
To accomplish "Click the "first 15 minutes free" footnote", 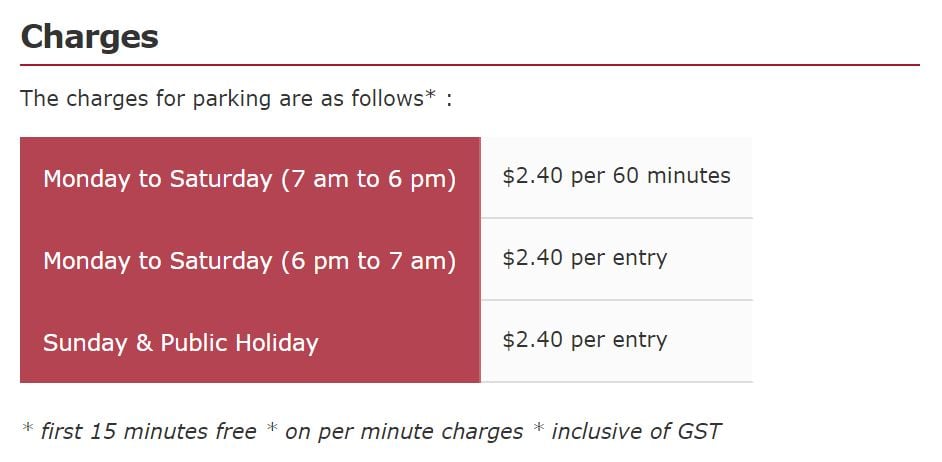I will coord(148,431).
